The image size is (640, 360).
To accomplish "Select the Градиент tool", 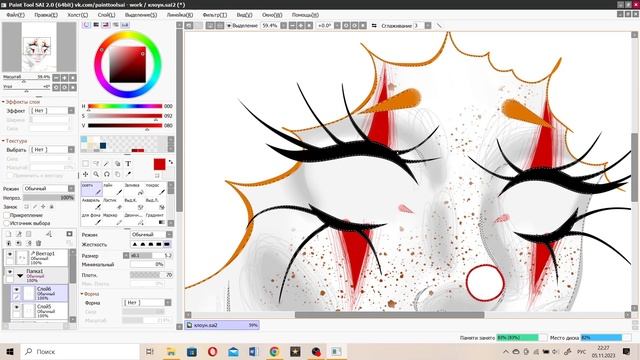I will pos(155,218).
